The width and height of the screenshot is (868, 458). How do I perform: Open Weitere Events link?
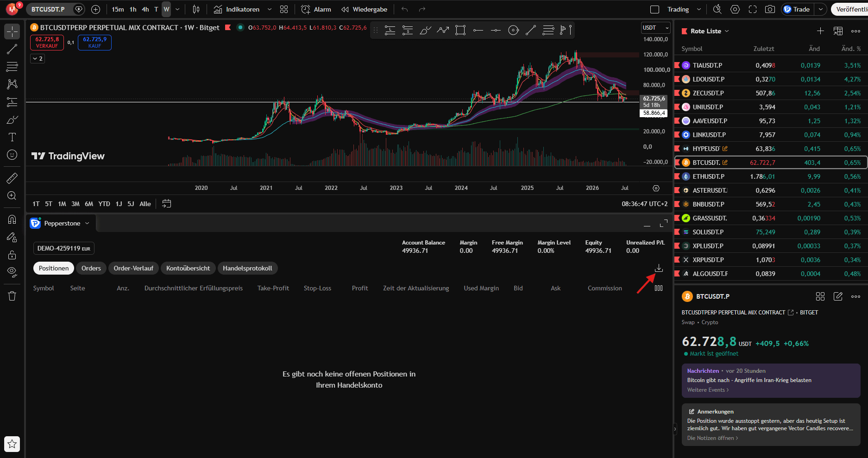coord(708,390)
